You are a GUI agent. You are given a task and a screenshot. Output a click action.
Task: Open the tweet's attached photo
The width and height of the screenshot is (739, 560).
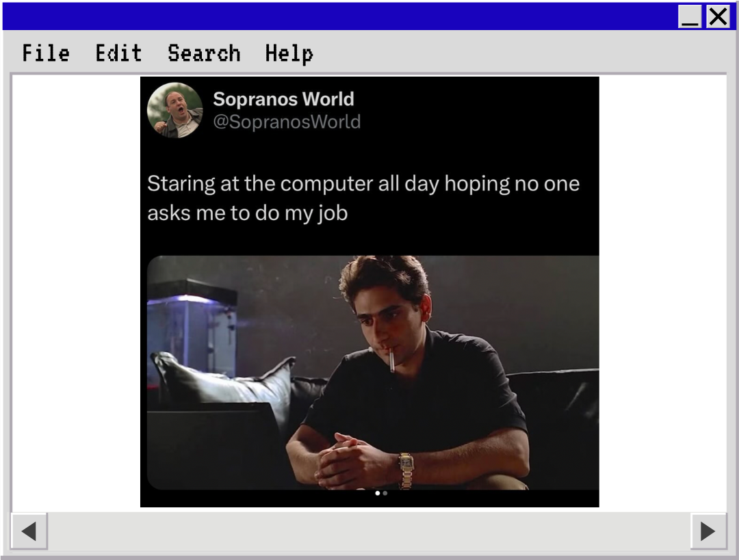(x=373, y=373)
